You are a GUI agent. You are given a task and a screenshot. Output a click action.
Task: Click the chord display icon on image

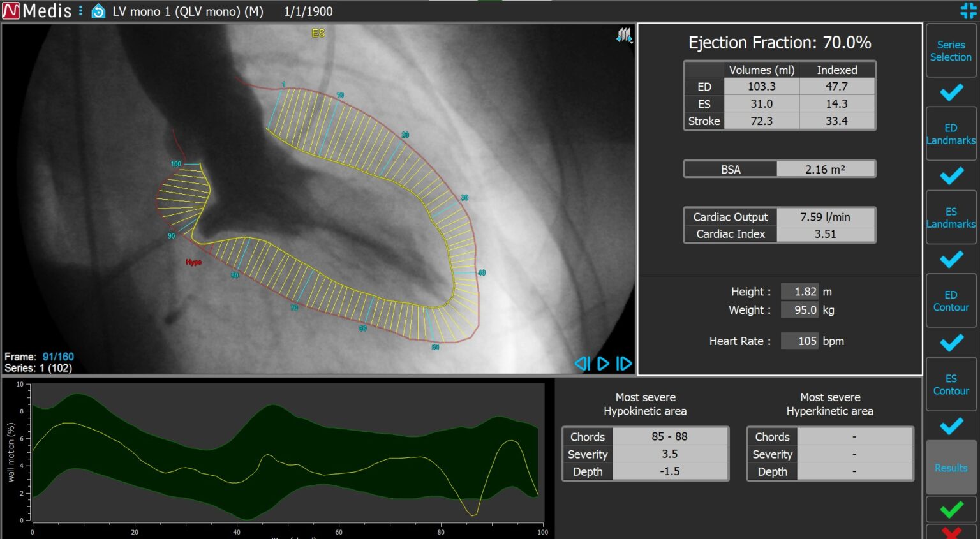tap(623, 36)
